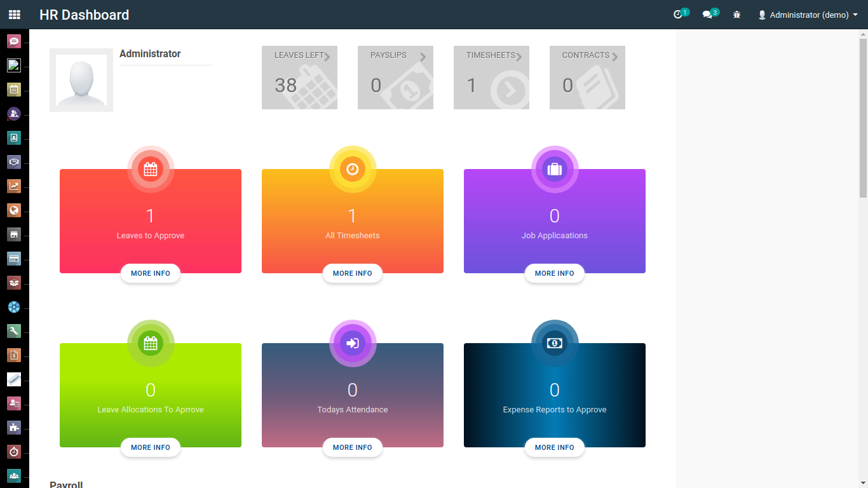Click the 'Job Applicaations' label
868x488 pixels.
click(x=555, y=236)
